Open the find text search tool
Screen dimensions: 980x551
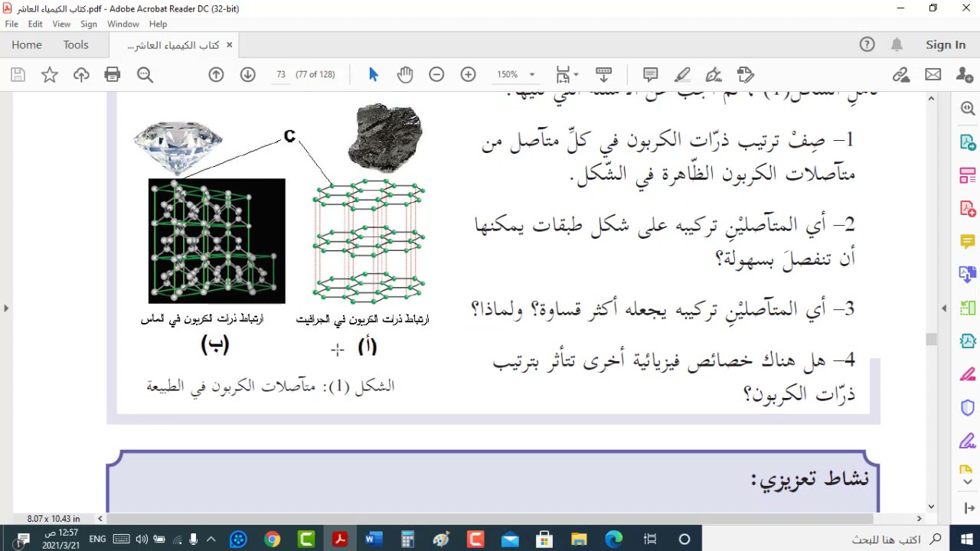click(x=145, y=74)
